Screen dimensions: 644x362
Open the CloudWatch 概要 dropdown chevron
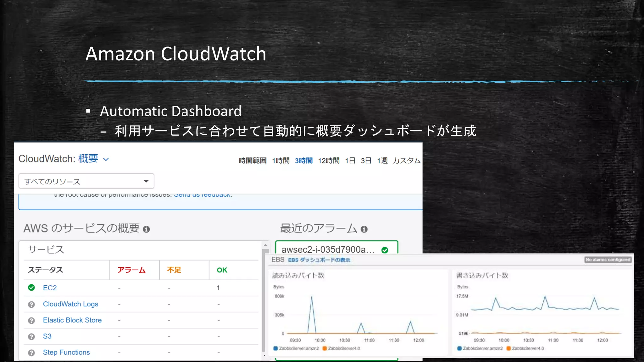[x=106, y=159]
